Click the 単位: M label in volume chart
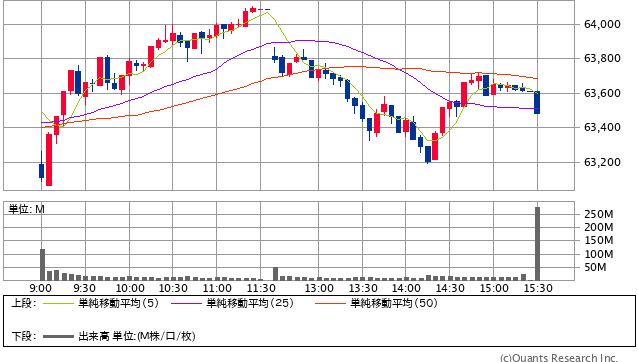The width and height of the screenshot is (638, 362). pyautogui.click(x=27, y=209)
